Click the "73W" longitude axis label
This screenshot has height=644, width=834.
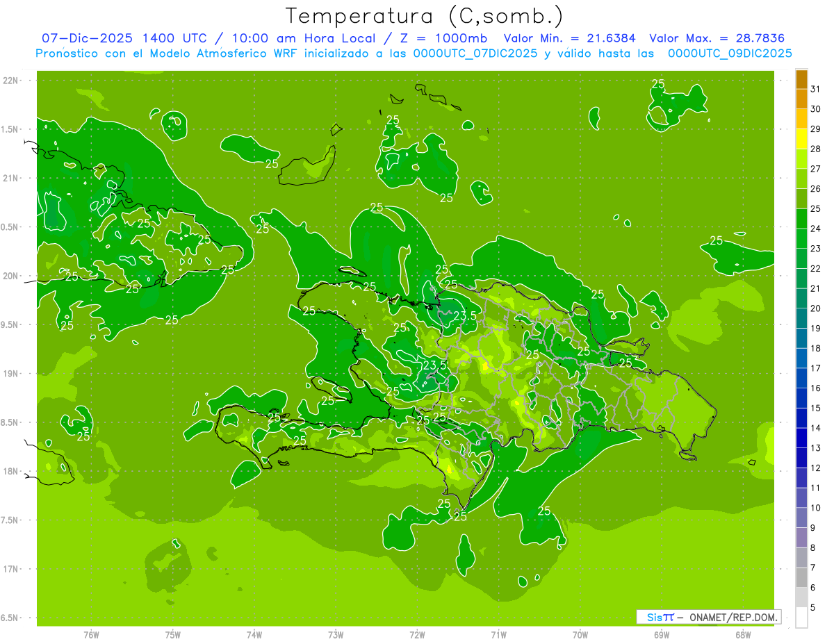click(336, 634)
